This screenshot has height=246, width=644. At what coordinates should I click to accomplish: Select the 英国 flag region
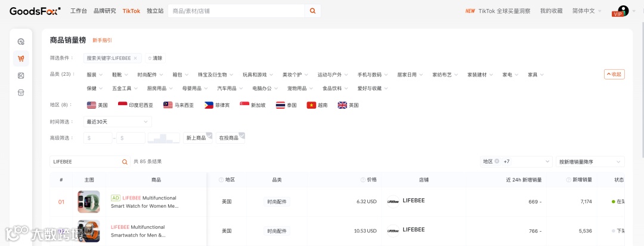click(x=348, y=105)
